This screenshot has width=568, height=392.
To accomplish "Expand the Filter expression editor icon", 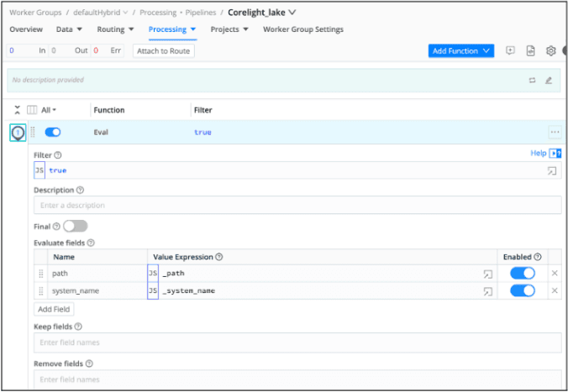I will tap(551, 170).
